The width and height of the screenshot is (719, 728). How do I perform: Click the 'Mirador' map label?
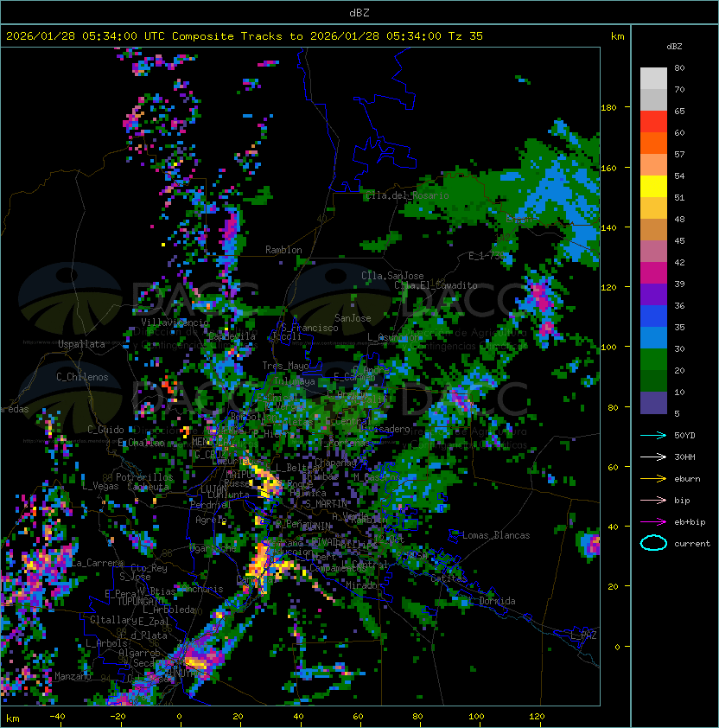coord(364,585)
